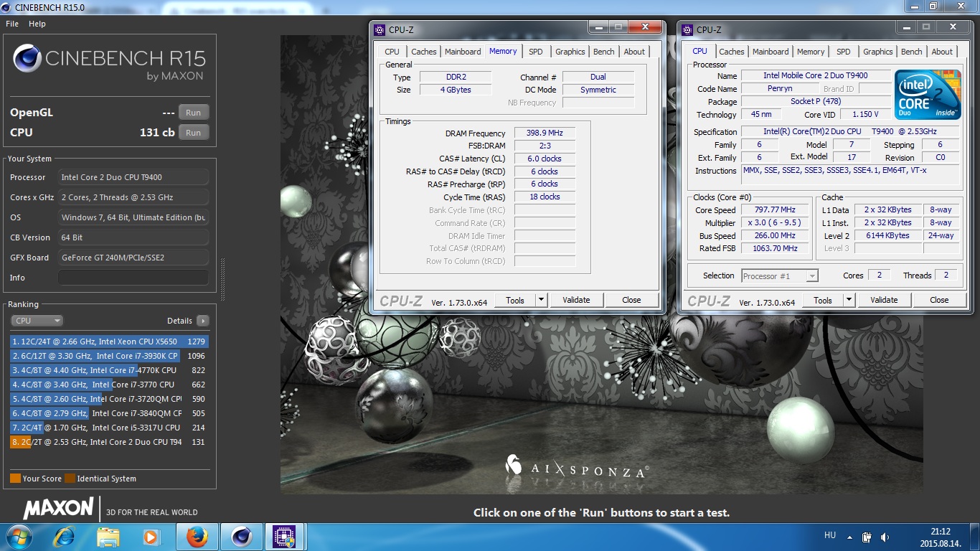Show hidden tray icons arrow
980x551 pixels.
click(851, 536)
